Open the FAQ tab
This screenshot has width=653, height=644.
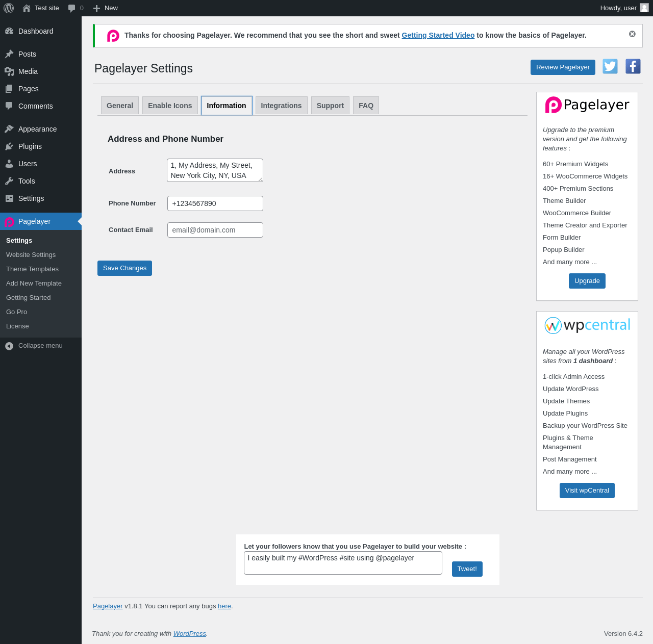tap(366, 106)
